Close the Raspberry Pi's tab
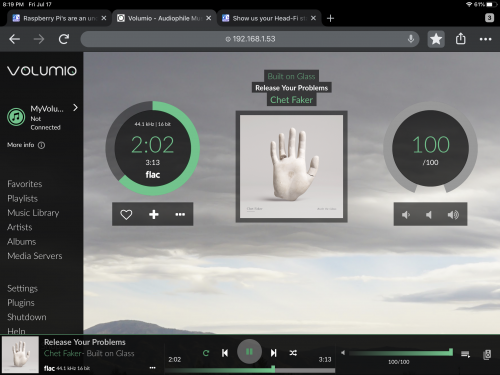The width and height of the screenshot is (500, 375). 104,18
